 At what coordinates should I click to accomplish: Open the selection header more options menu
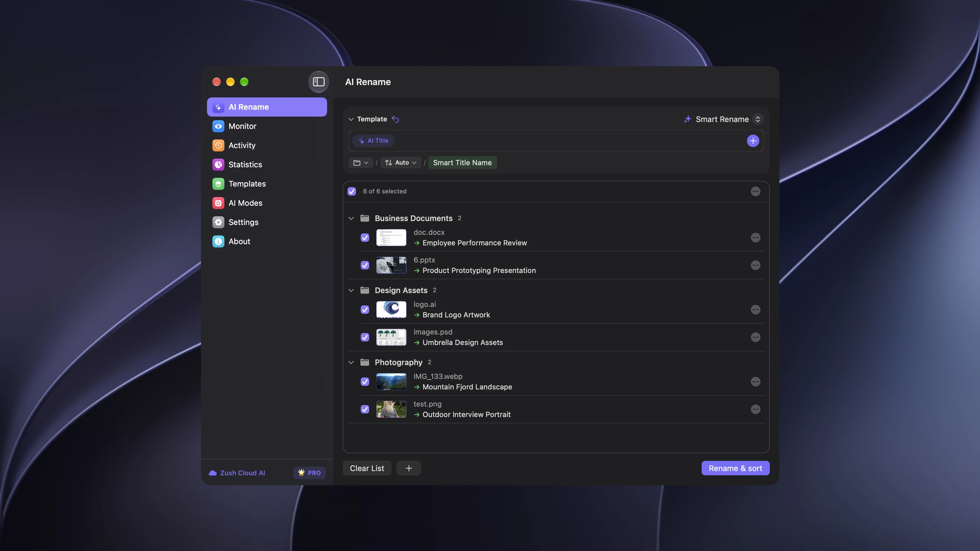[x=755, y=191]
